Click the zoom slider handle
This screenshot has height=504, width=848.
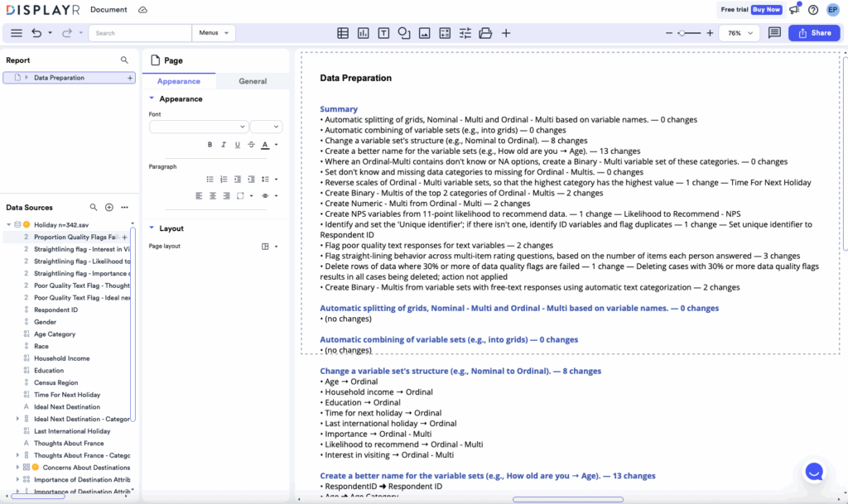681,33
